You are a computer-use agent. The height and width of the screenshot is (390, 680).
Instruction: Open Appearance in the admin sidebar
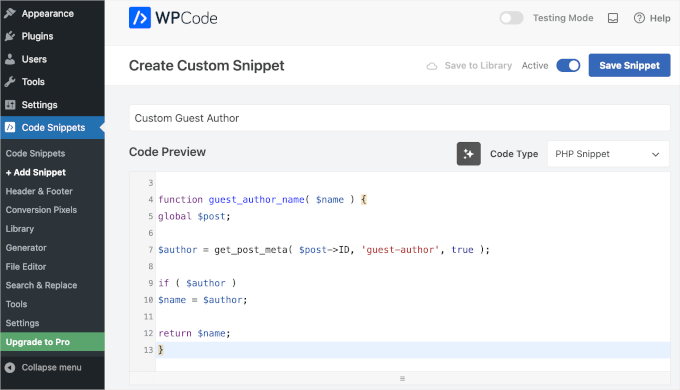[x=48, y=13]
